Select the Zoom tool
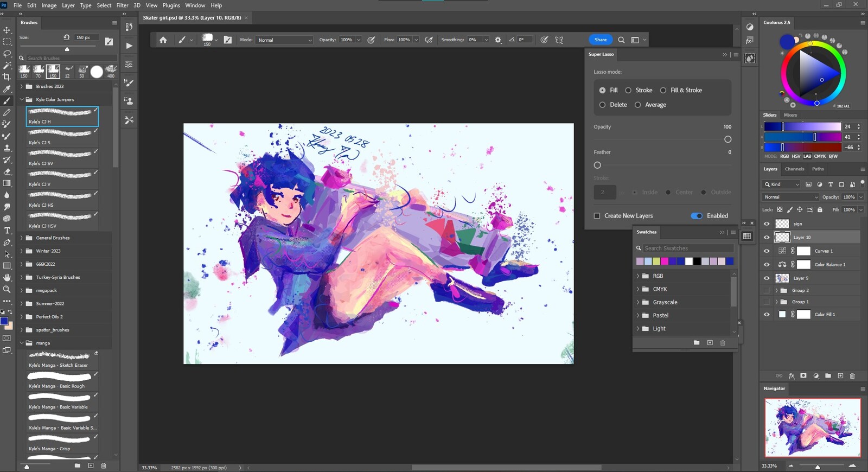Screen dimensions: 868x472 7,289
